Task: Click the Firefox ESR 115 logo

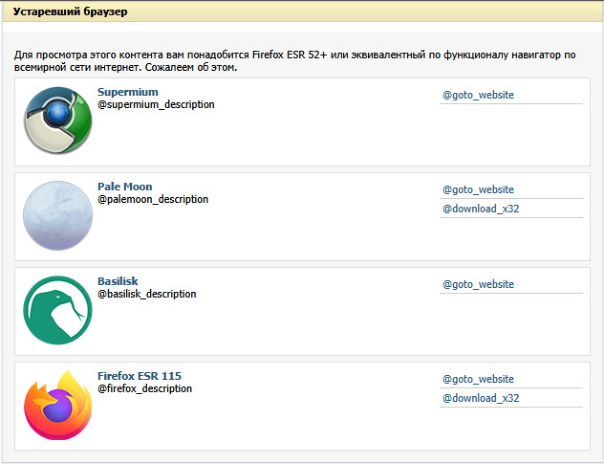Action: [x=58, y=405]
